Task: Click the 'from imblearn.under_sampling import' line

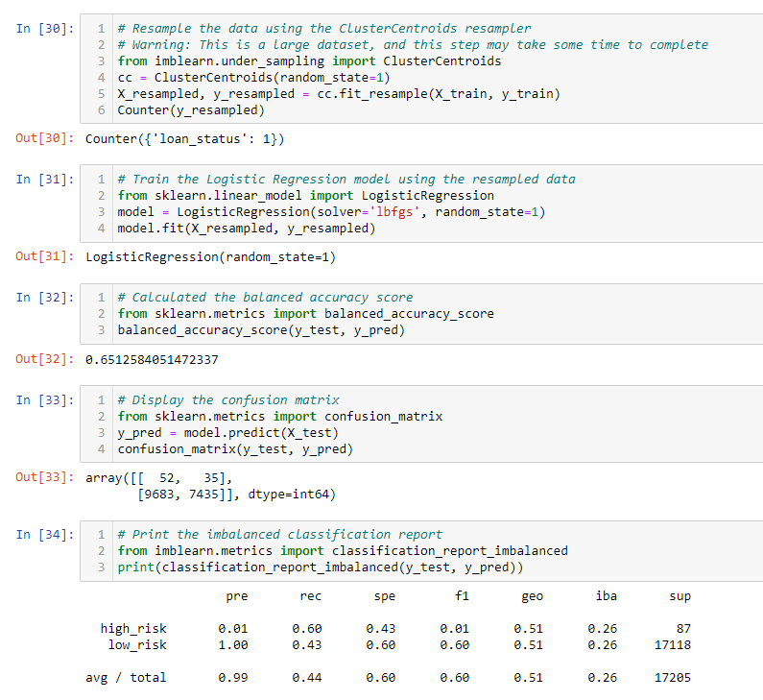Action: [x=309, y=61]
